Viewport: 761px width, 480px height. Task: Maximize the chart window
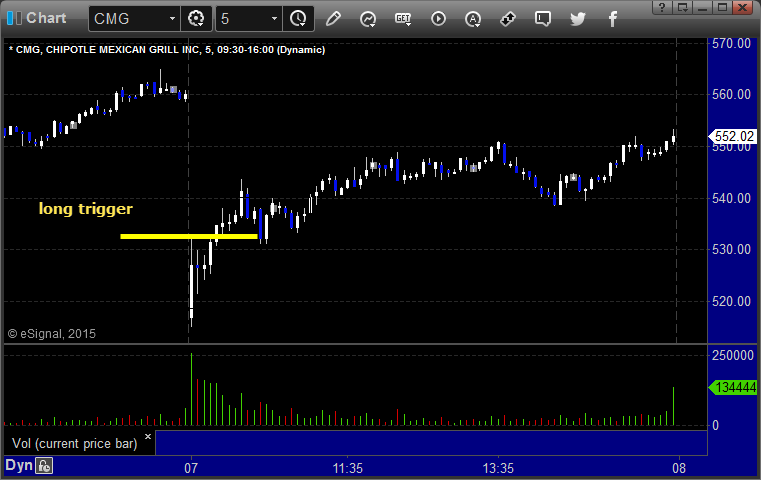click(x=723, y=7)
